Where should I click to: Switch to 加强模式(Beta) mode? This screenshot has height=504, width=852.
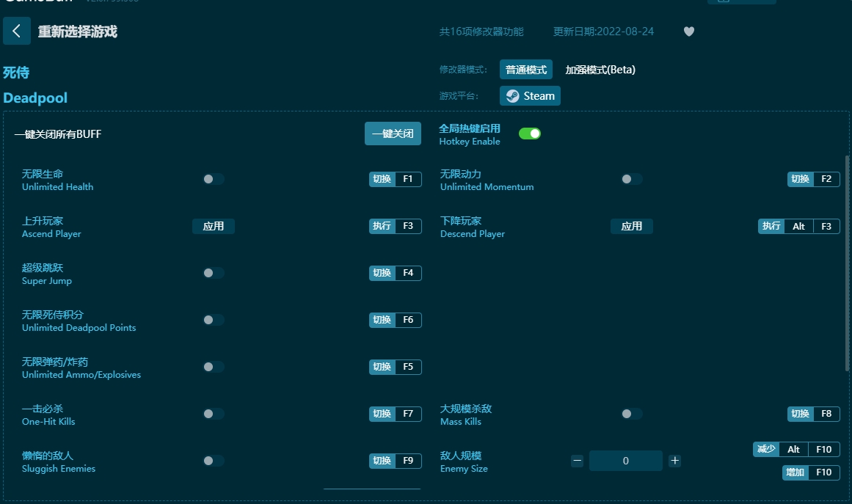pyautogui.click(x=599, y=70)
